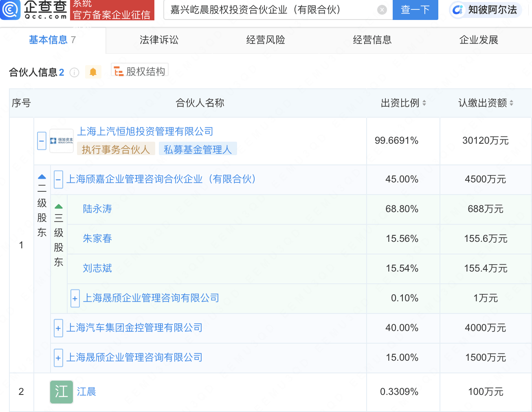Open 上海汽车集团金控管理有限公司 link
Image resolution: width=532 pixels, height=412 pixels.
pyautogui.click(x=134, y=328)
